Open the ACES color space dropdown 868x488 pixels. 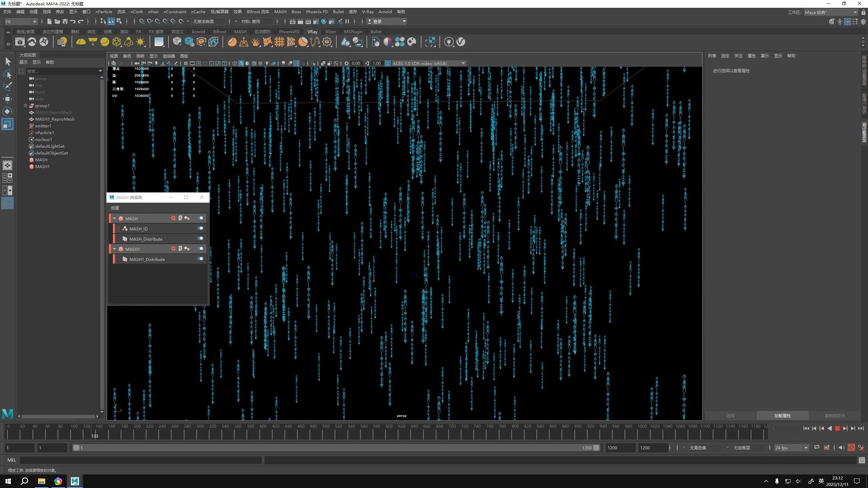click(463, 63)
